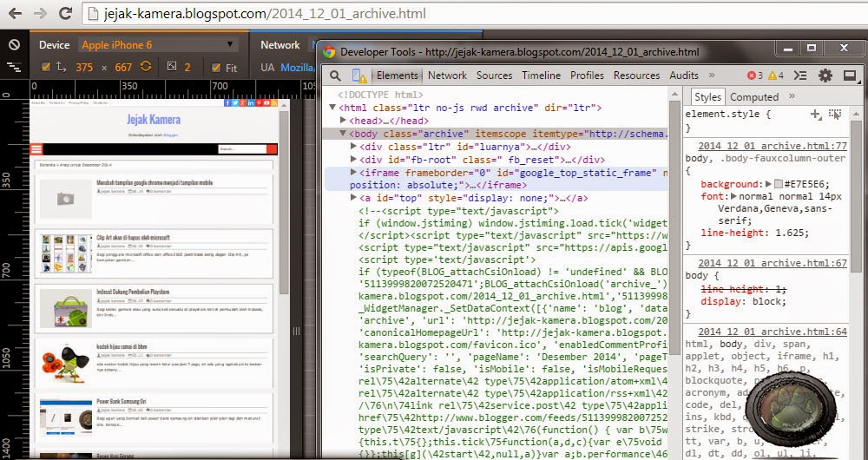Image resolution: width=868 pixels, height=460 pixels.
Task: Expand the google_top_static_frame iframe node
Action: click(354, 172)
